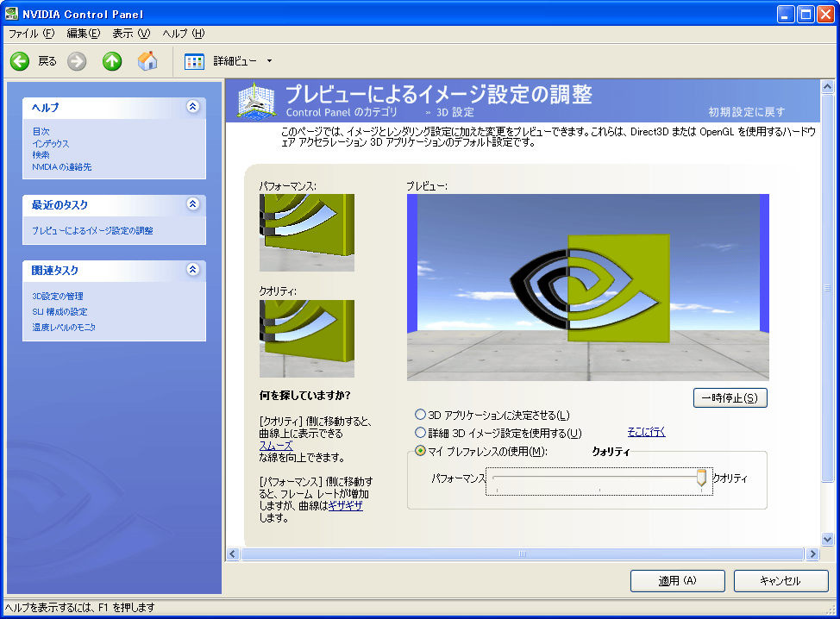Open the ギザギザ help link
Image resolution: width=840 pixels, height=619 pixels.
point(346,505)
